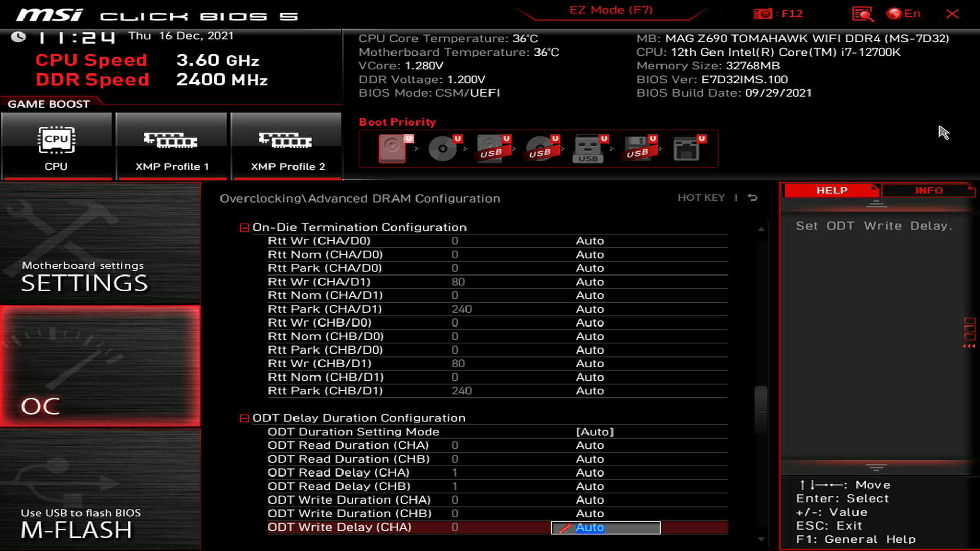Select the optical disc boot priority icon
The height and width of the screenshot is (551, 980).
pos(443,148)
